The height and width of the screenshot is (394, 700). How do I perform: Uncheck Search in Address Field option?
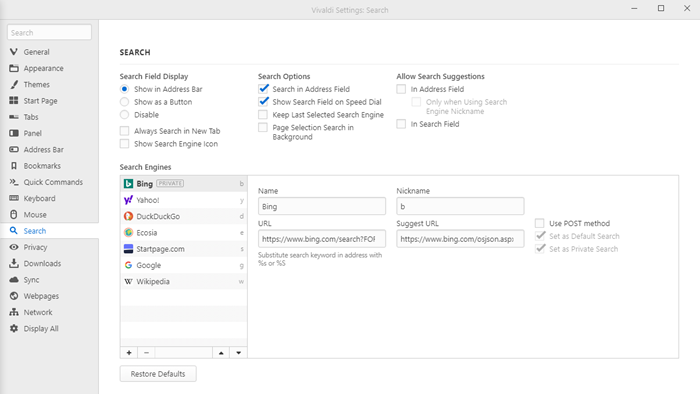click(x=263, y=89)
